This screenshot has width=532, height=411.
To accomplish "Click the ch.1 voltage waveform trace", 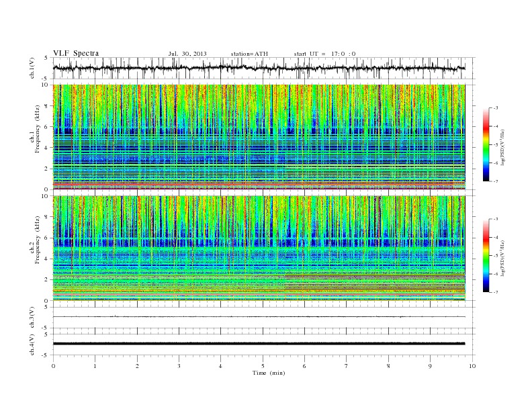I will point(259,68).
